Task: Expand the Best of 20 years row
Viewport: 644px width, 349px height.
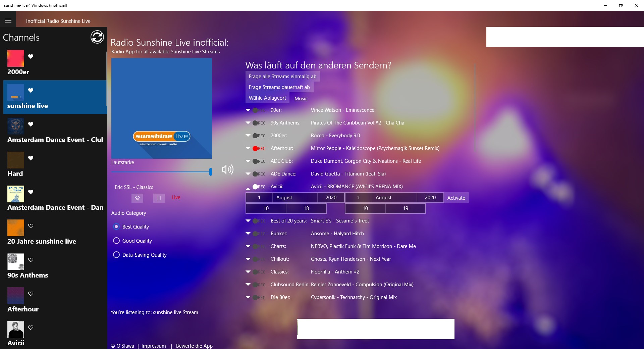Action: [x=248, y=221]
